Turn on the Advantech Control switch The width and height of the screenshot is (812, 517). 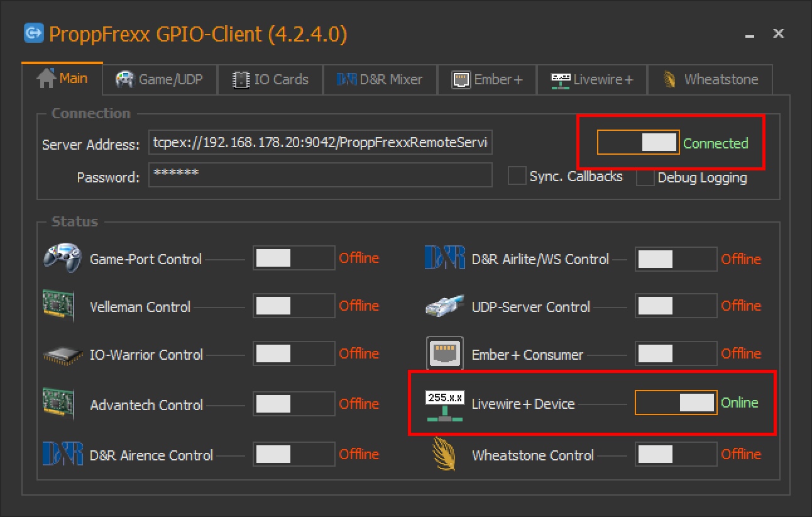pyautogui.click(x=294, y=403)
